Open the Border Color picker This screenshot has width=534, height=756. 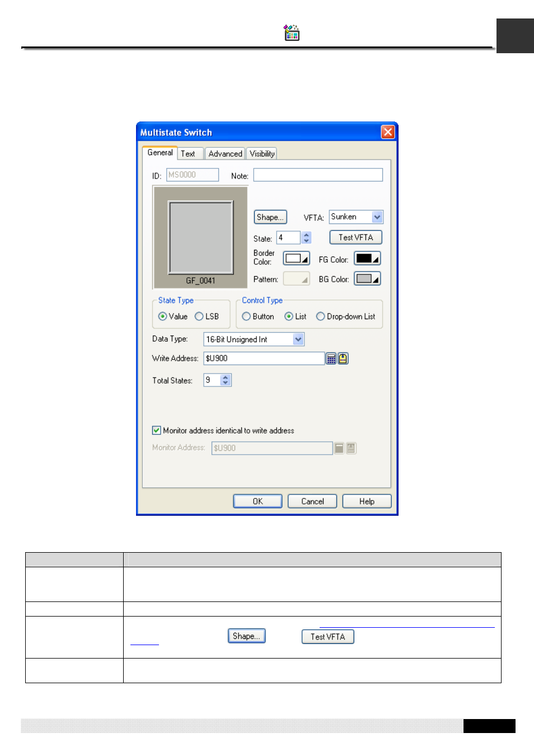point(297,259)
